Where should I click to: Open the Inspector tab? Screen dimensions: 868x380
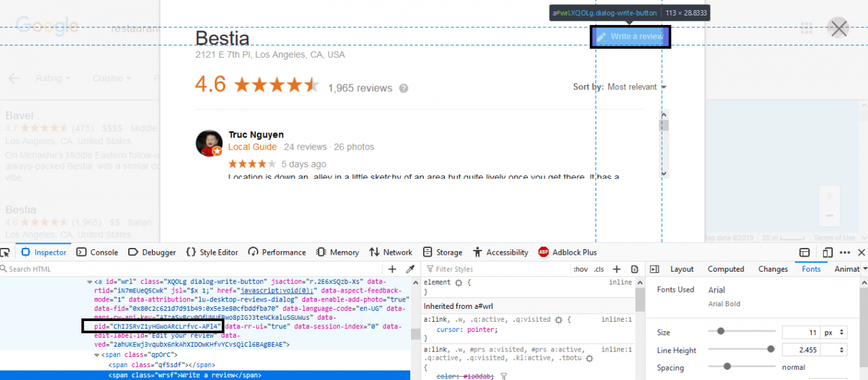[44, 252]
